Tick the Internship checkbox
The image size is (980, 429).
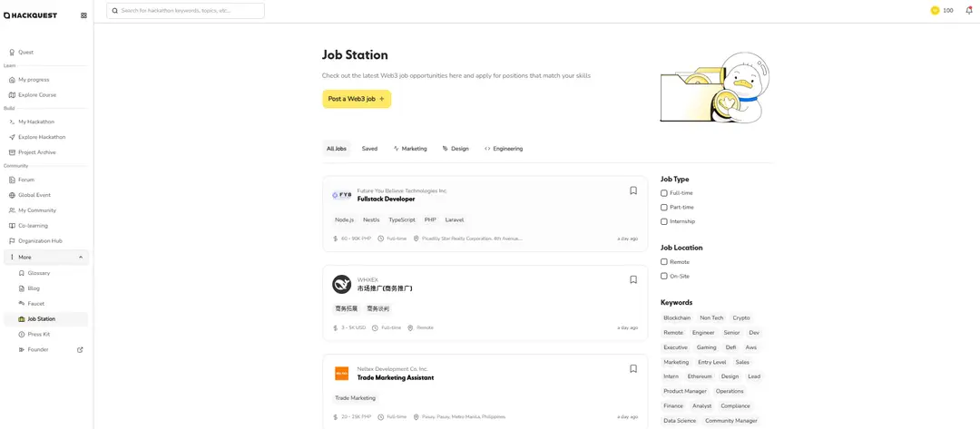pyautogui.click(x=664, y=221)
